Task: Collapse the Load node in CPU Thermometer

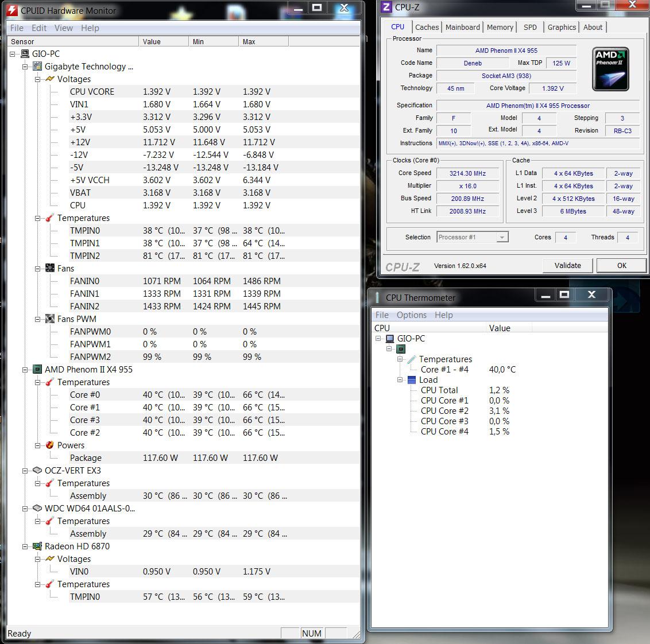Action: (x=400, y=379)
